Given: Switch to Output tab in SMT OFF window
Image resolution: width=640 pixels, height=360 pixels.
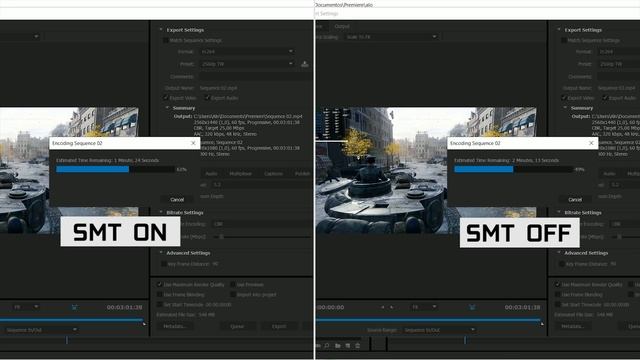Looking at the screenshot, I should pyautogui.click(x=342, y=27).
